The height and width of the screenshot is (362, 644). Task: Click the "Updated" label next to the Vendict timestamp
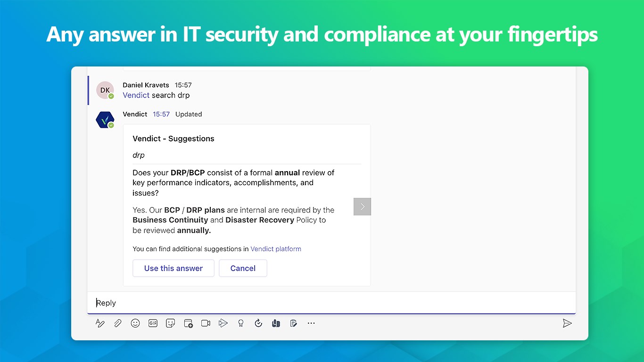point(189,114)
